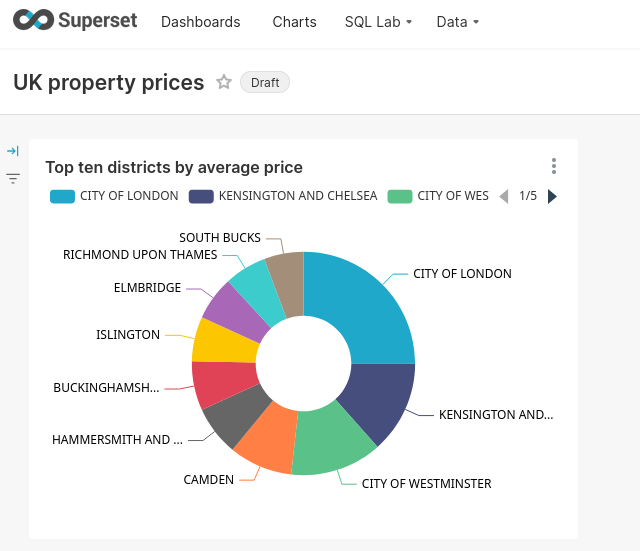Expand the filter bar arrow icon
The width and height of the screenshot is (640, 551).
[x=13, y=151]
